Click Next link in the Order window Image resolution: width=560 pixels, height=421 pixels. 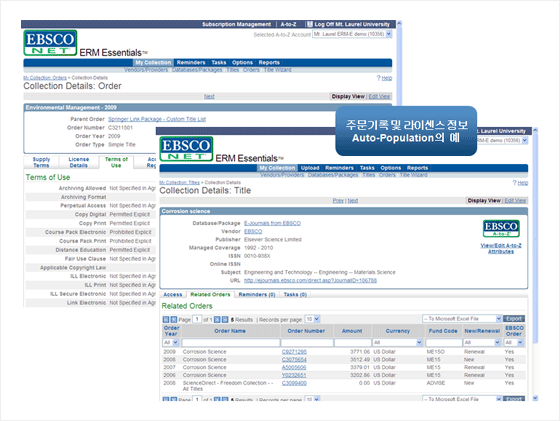(x=209, y=96)
